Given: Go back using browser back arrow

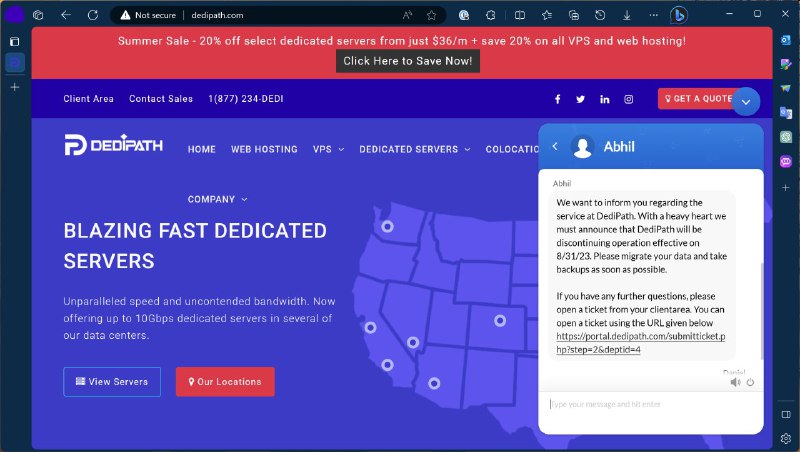Looking at the screenshot, I should [x=66, y=15].
